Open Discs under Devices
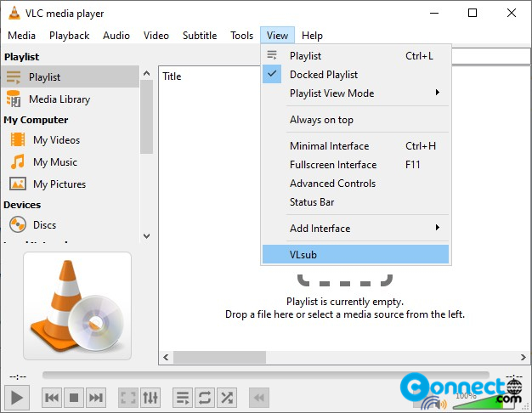Viewport: 532px width, 413px height. (x=70, y=224)
